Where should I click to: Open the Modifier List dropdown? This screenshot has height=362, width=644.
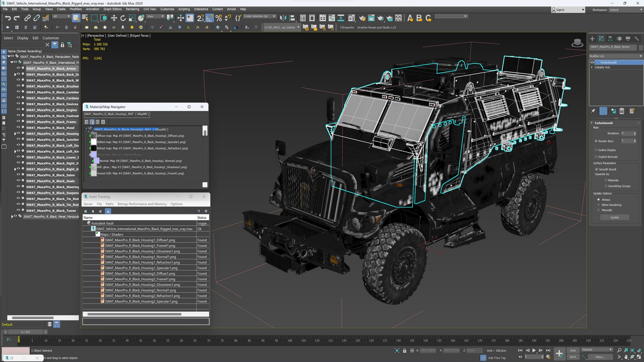(x=616, y=56)
